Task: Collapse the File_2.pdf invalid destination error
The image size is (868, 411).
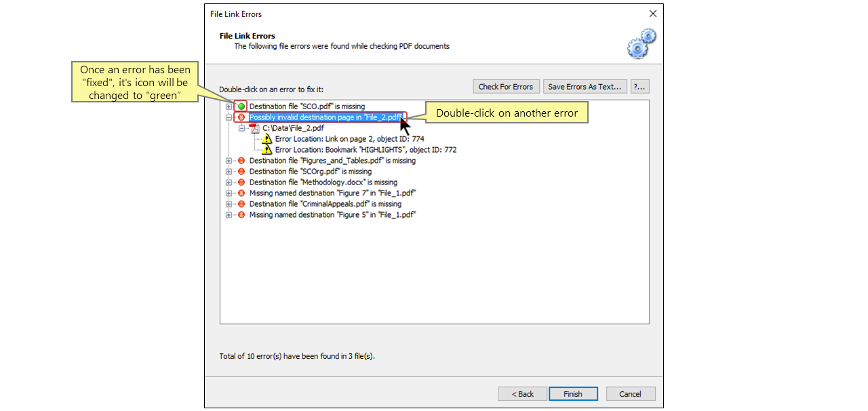Action: coord(228,117)
